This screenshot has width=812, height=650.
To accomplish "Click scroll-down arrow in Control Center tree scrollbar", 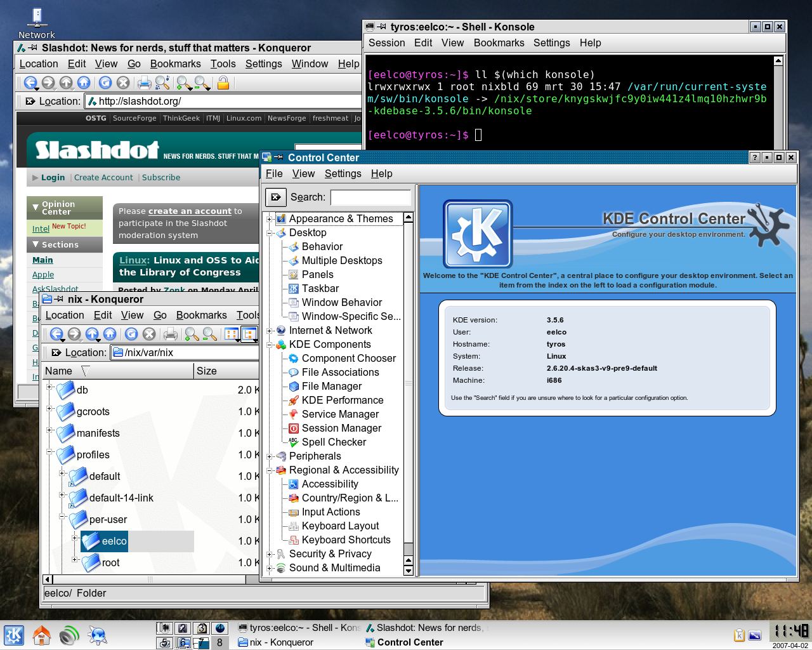I will pos(409,571).
